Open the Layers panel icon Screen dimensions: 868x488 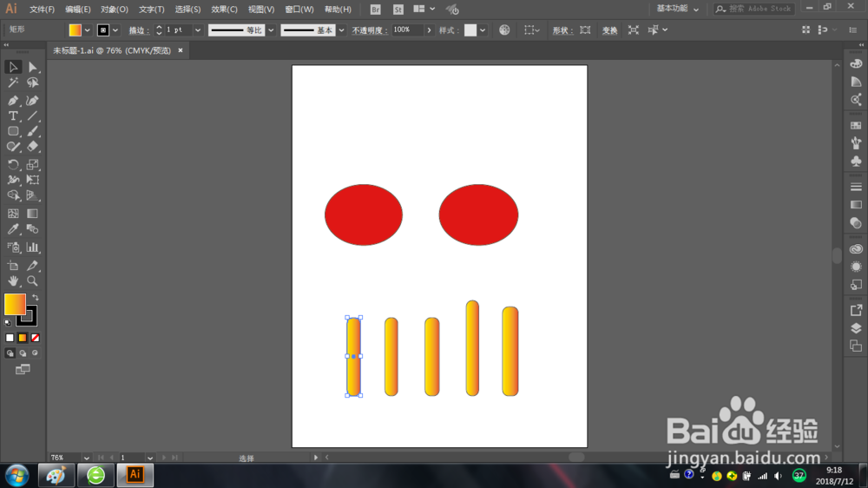click(856, 328)
